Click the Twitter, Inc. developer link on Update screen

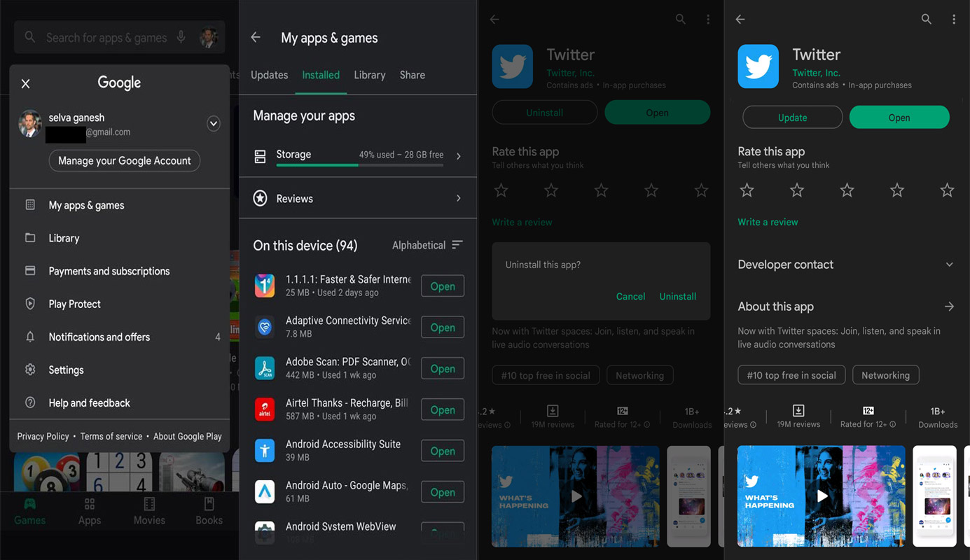pyautogui.click(x=816, y=73)
